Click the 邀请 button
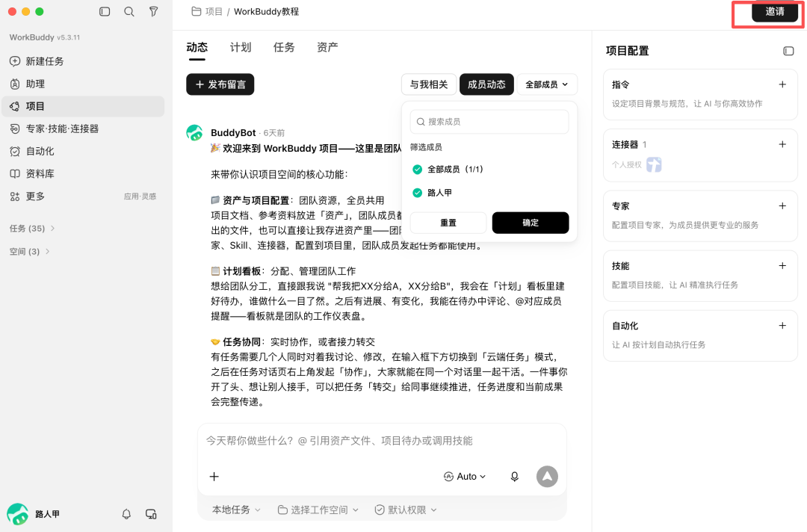This screenshot has width=807, height=532. coord(775,11)
